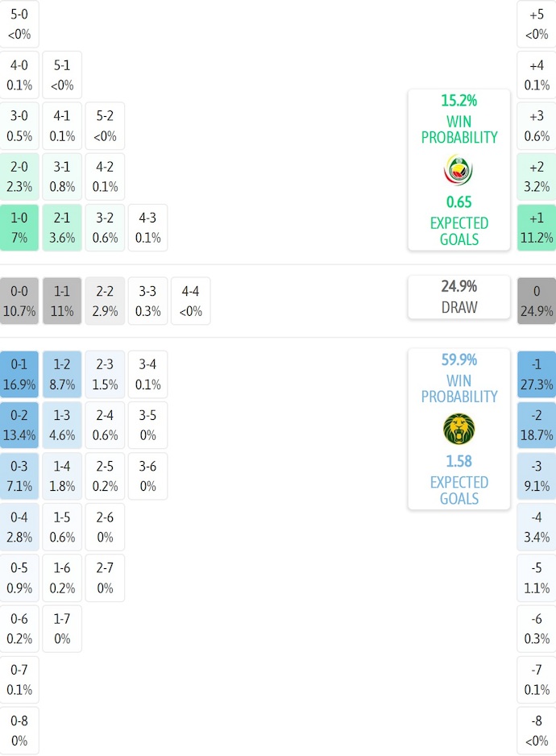Click the 59.9% win probability text
Viewport: 556px width, 756px height.
[458, 360]
